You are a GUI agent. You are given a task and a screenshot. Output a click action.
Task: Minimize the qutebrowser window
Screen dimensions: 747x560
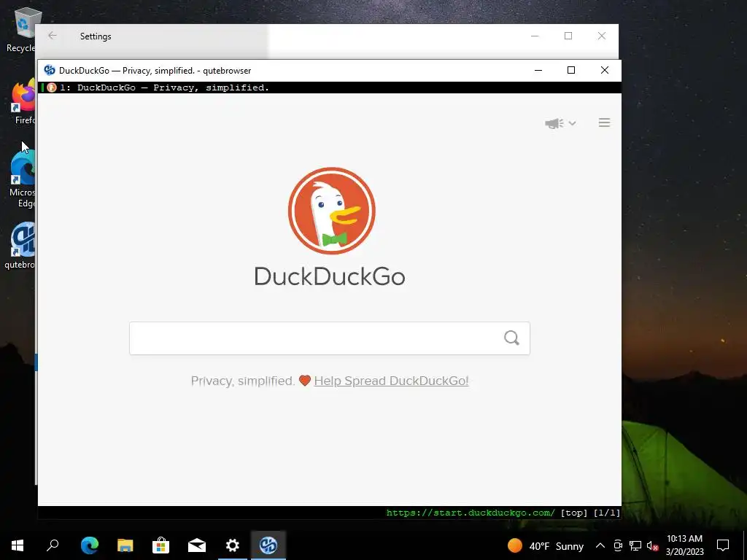[x=538, y=71]
